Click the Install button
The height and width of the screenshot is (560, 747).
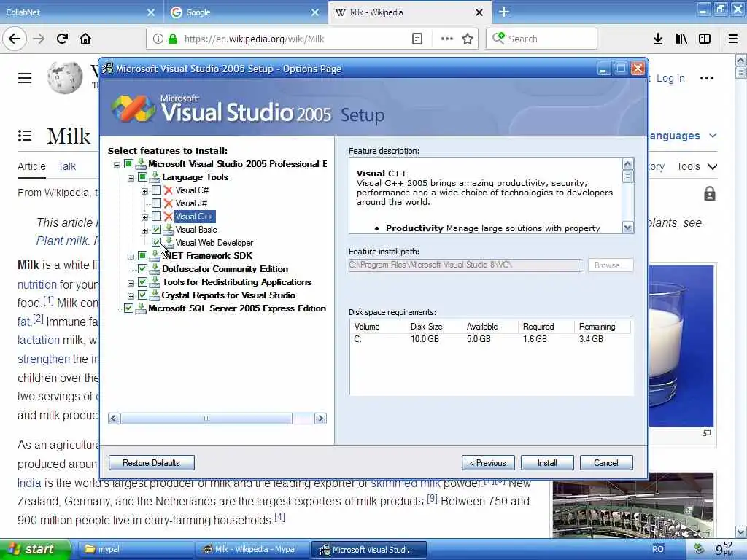pyautogui.click(x=547, y=463)
